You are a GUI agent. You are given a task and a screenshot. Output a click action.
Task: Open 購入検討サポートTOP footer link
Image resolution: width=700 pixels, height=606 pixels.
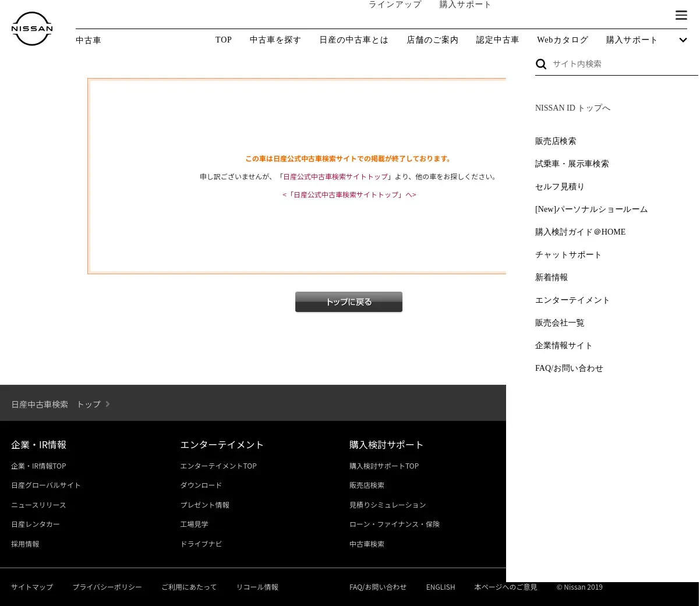(x=384, y=466)
